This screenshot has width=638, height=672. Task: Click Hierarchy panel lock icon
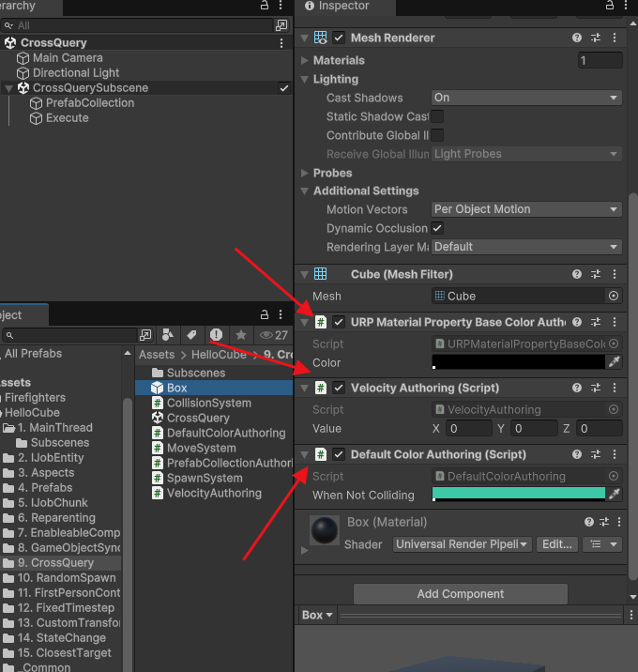pos(265,5)
